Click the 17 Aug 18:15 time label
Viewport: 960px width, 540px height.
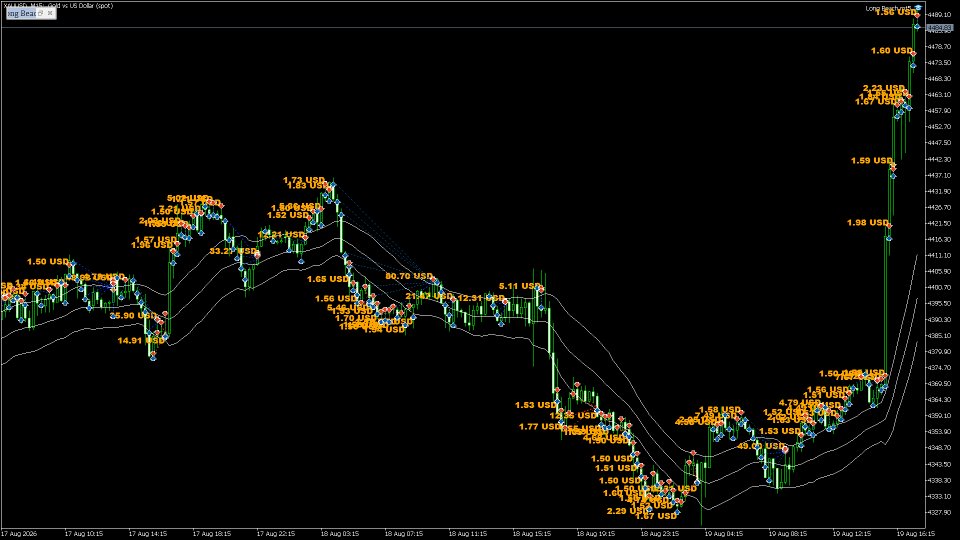(x=211, y=534)
